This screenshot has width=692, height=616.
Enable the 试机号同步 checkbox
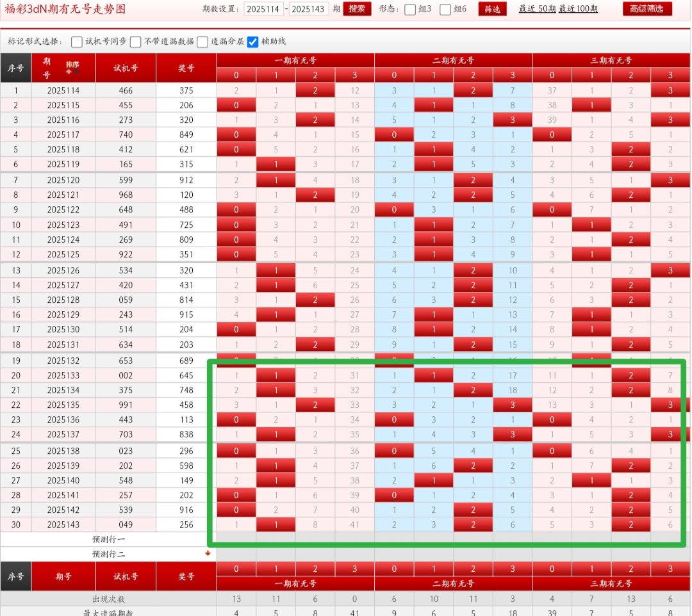[77, 42]
